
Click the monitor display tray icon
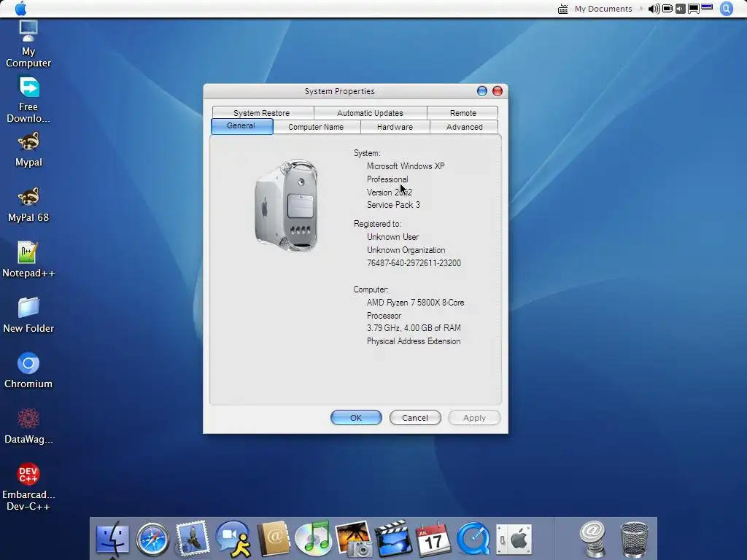tap(694, 9)
